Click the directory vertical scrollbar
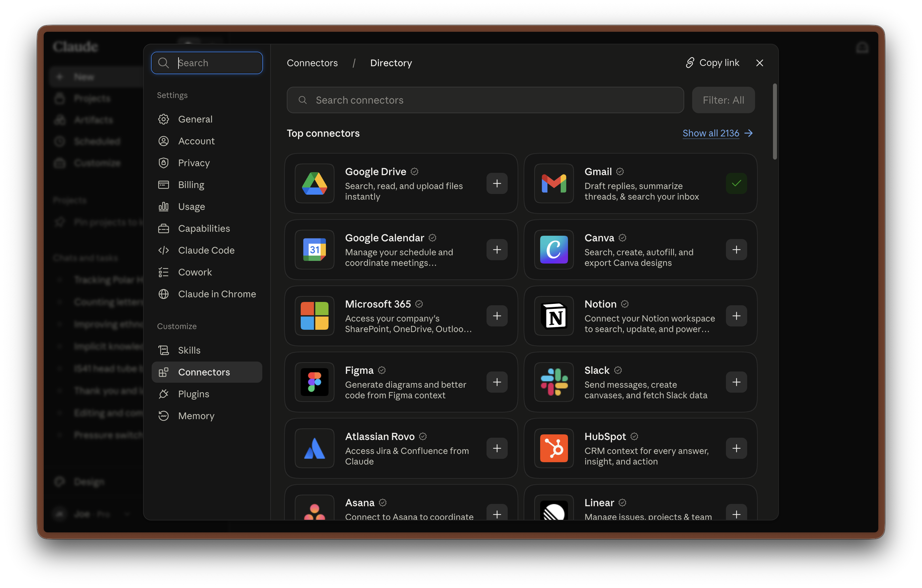The height and width of the screenshot is (588, 922). tap(775, 122)
